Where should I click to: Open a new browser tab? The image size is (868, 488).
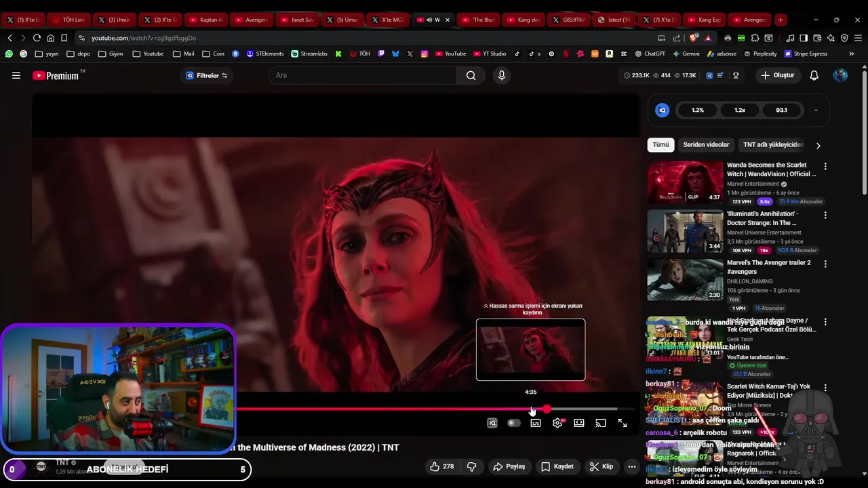tap(781, 20)
